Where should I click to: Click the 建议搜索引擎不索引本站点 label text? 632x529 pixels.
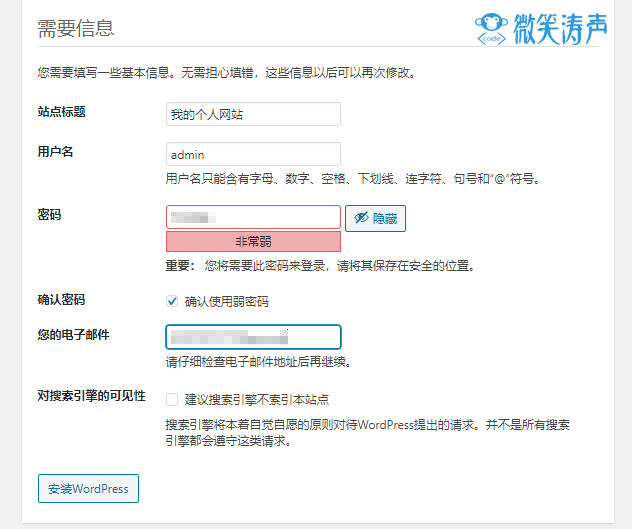coord(257,399)
